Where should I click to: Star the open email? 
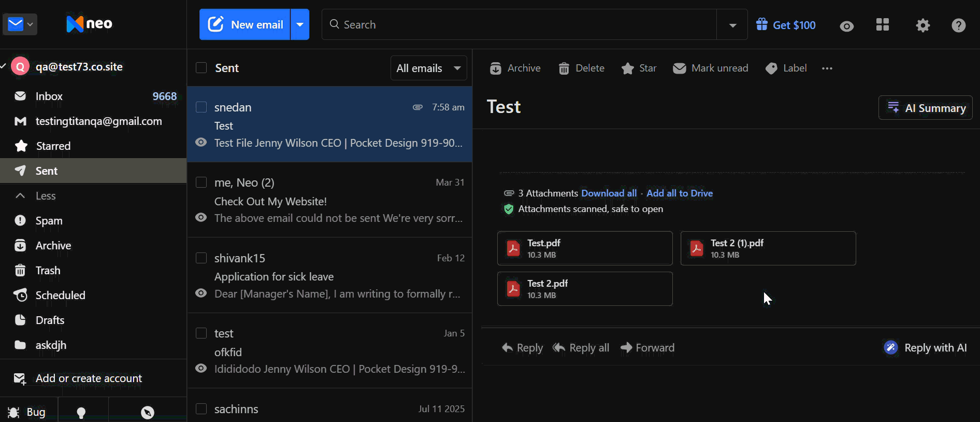(639, 68)
